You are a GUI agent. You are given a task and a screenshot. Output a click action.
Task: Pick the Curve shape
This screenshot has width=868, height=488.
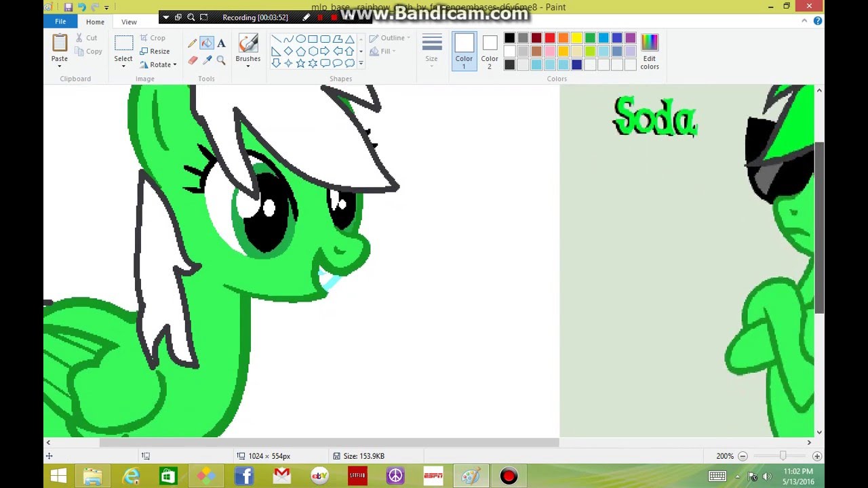click(x=288, y=39)
